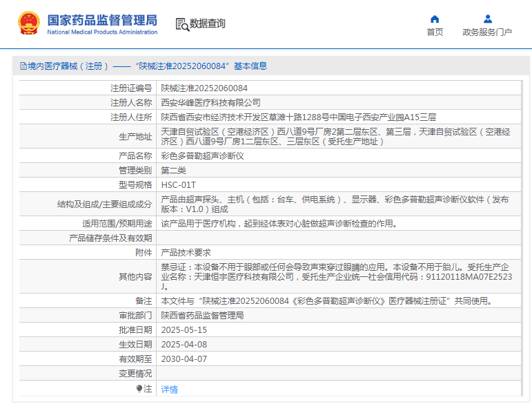Click the document icon before 境内医疗器械 heading

[x=23, y=66]
